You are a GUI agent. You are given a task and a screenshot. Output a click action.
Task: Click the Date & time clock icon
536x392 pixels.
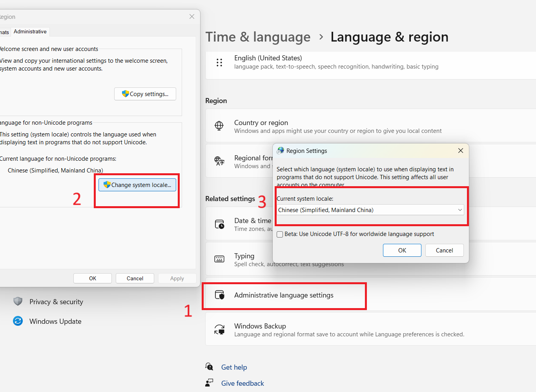[x=219, y=224]
